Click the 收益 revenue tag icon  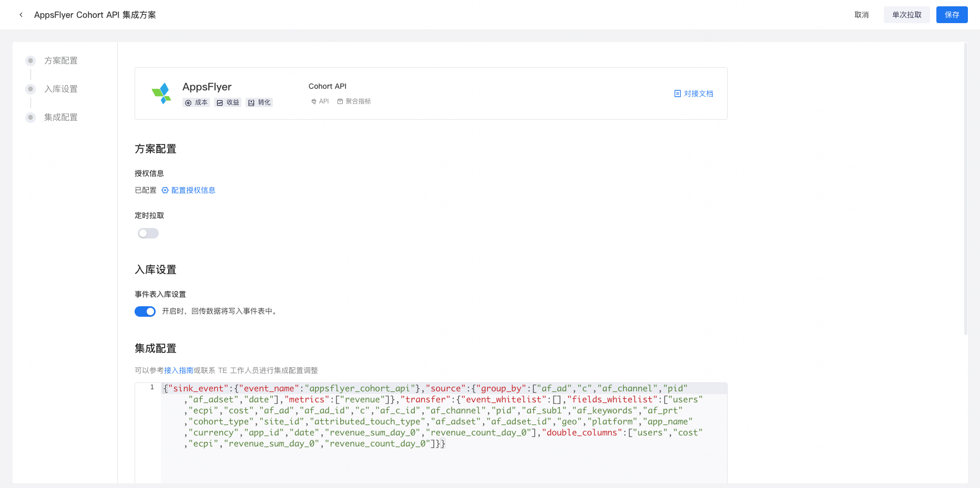point(220,102)
